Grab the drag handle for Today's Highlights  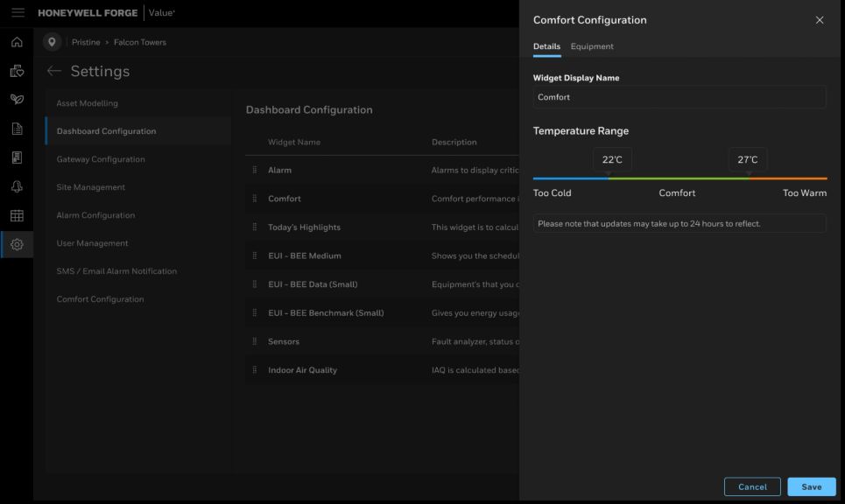(x=254, y=227)
